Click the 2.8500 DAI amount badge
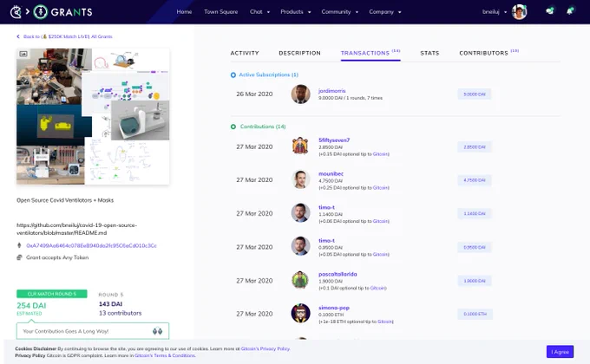This screenshot has height=364, width=590. pos(475,146)
